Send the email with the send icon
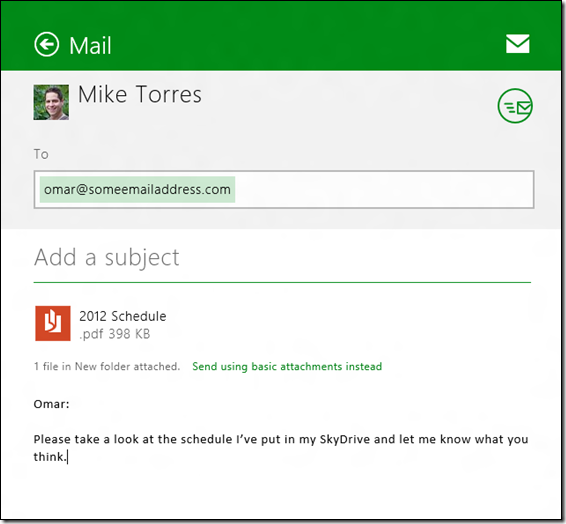This screenshot has height=524, width=566. pyautogui.click(x=515, y=106)
